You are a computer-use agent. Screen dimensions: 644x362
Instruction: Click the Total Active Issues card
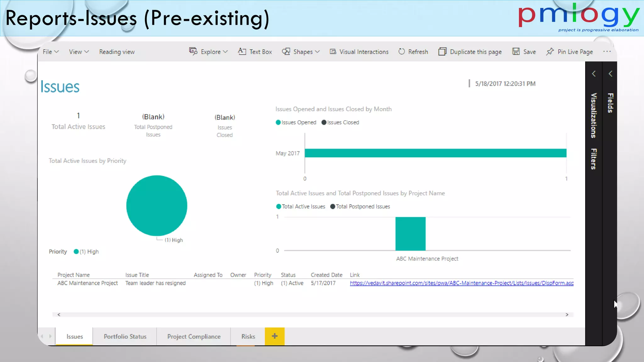[x=78, y=121]
